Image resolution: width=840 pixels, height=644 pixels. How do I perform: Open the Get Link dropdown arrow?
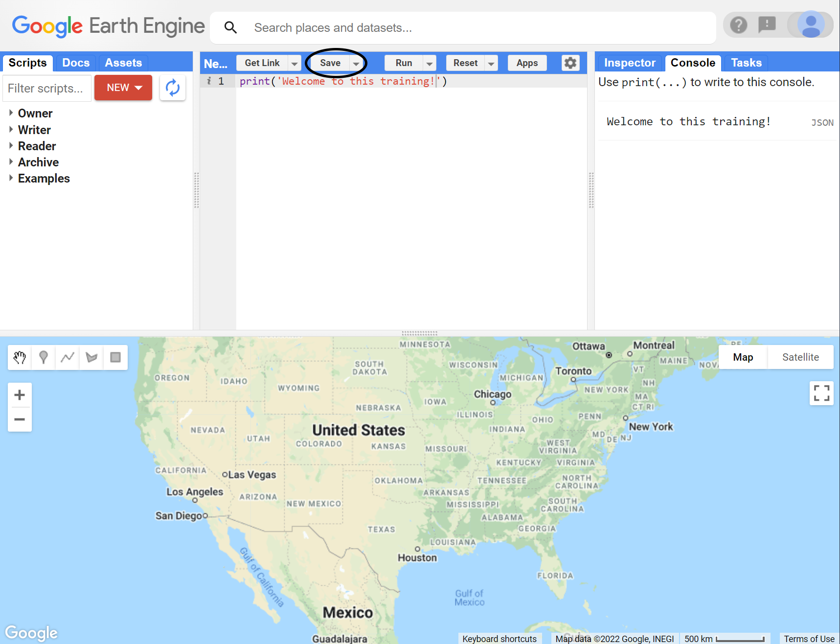[295, 63]
